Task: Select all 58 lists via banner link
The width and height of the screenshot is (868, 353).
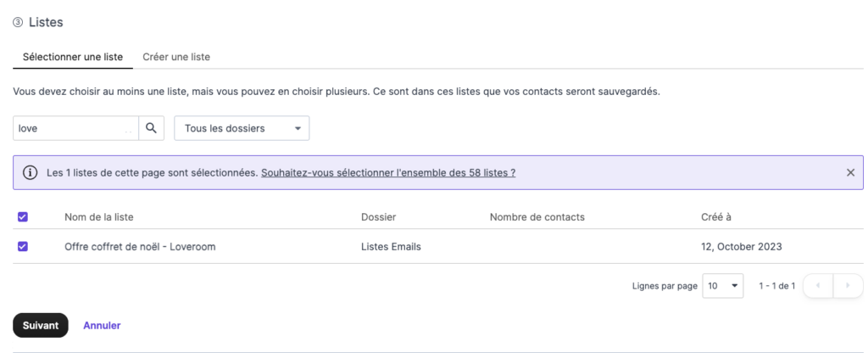Action: click(x=388, y=172)
